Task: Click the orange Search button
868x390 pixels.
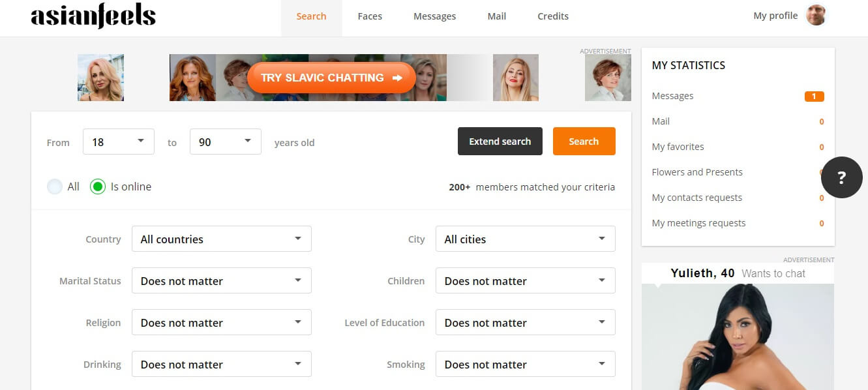Action: click(584, 141)
